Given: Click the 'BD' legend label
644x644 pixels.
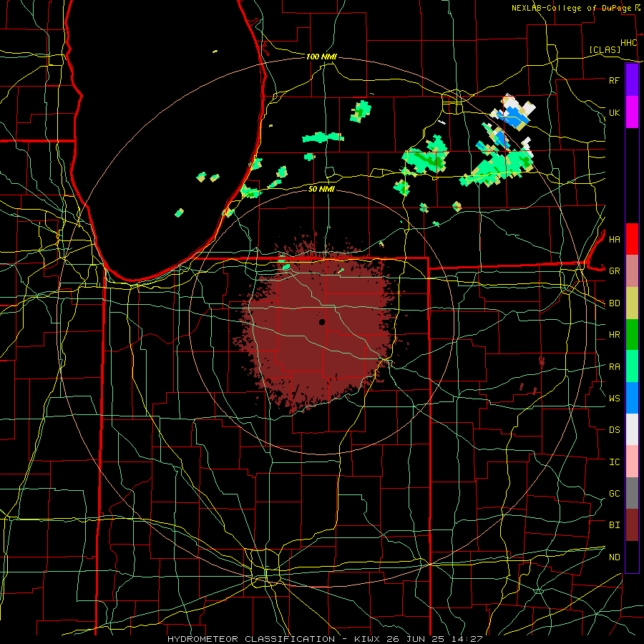Looking at the screenshot, I should tap(614, 303).
